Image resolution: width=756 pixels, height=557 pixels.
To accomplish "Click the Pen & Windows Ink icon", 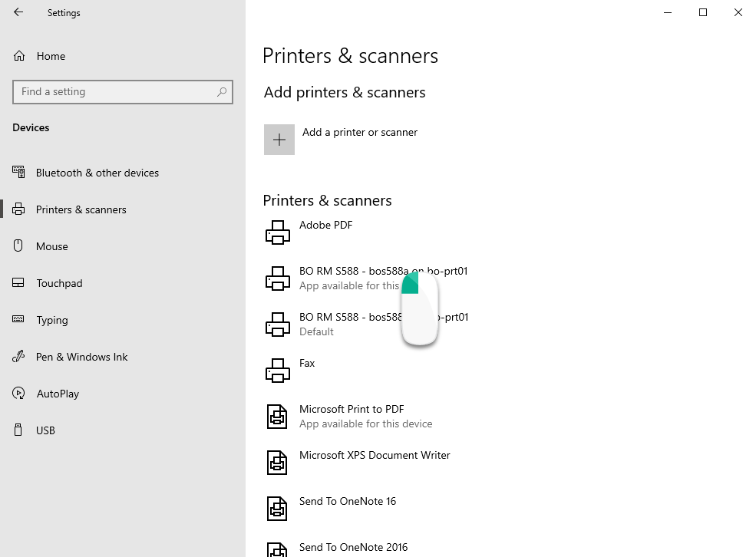I will [x=18, y=356].
